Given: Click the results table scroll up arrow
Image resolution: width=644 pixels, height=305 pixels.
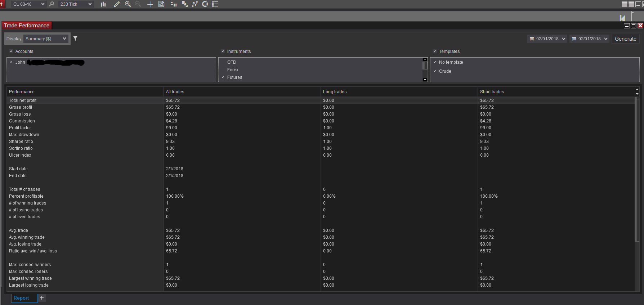Looking at the screenshot, I should (x=637, y=89).
